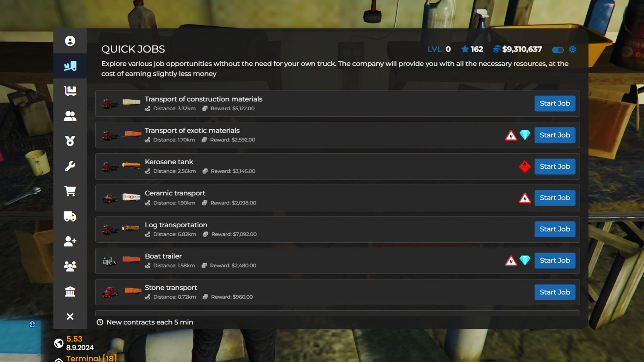
Task: Open settings gear in header
Action: (x=573, y=50)
